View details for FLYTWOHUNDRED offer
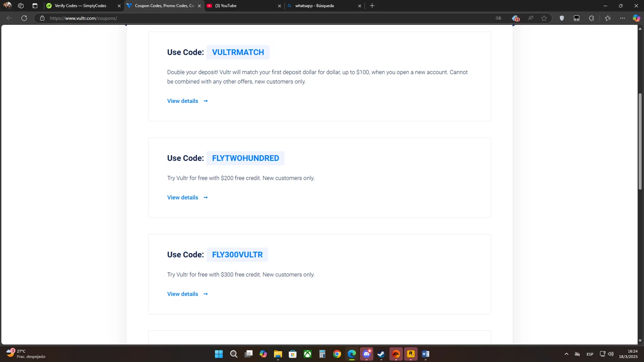The width and height of the screenshot is (644, 362). [x=188, y=197]
